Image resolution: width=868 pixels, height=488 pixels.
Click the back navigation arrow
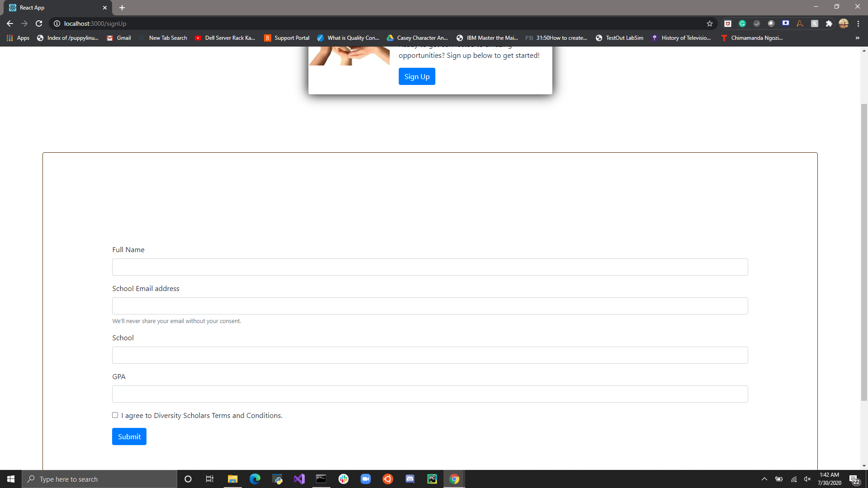point(10,23)
